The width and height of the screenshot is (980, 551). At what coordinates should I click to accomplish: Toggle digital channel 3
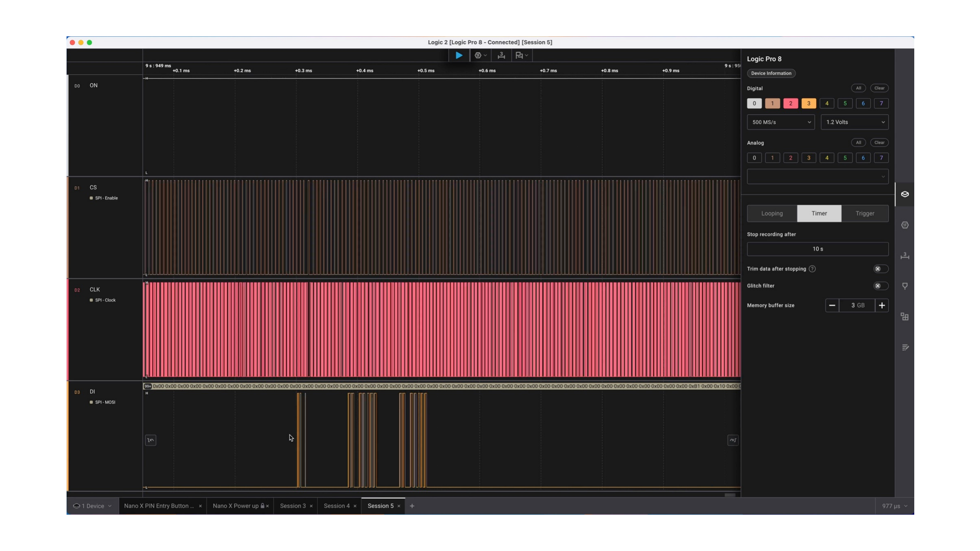[x=809, y=103]
